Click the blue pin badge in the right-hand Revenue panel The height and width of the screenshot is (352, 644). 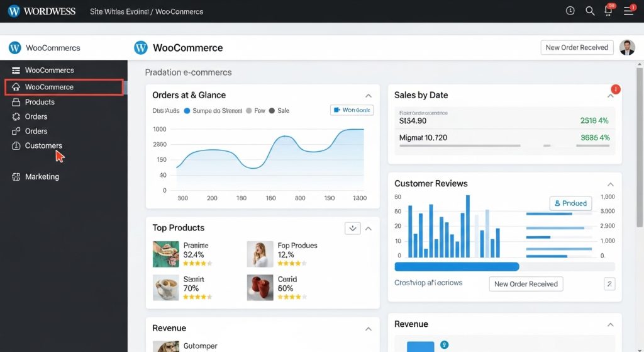[x=444, y=344]
